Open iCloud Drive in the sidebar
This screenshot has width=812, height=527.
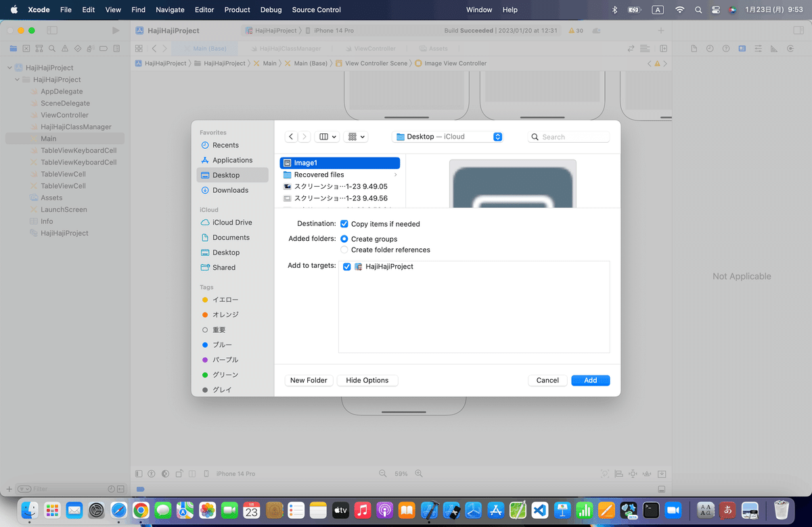tap(232, 223)
